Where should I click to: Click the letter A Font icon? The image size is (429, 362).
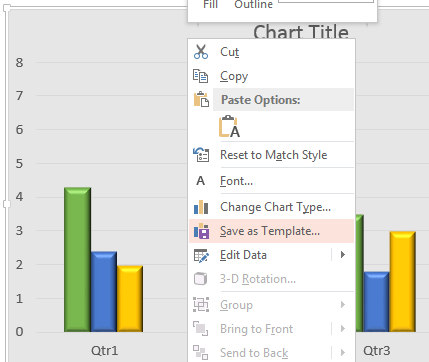tap(200, 181)
